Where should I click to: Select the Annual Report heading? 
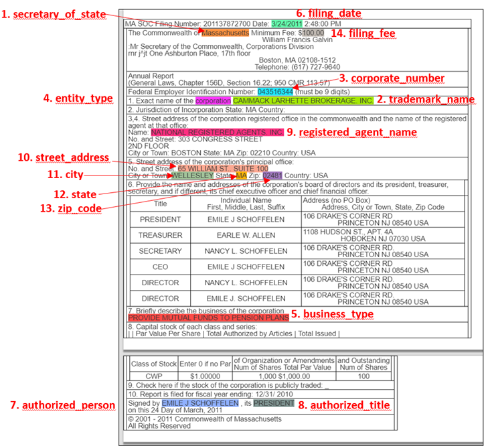[151, 76]
